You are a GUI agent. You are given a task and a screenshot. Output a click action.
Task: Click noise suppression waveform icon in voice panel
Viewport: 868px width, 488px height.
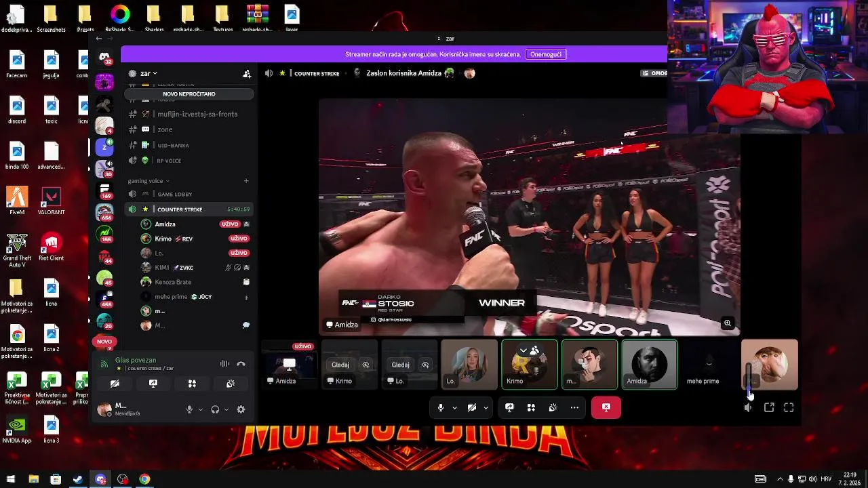click(x=224, y=364)
